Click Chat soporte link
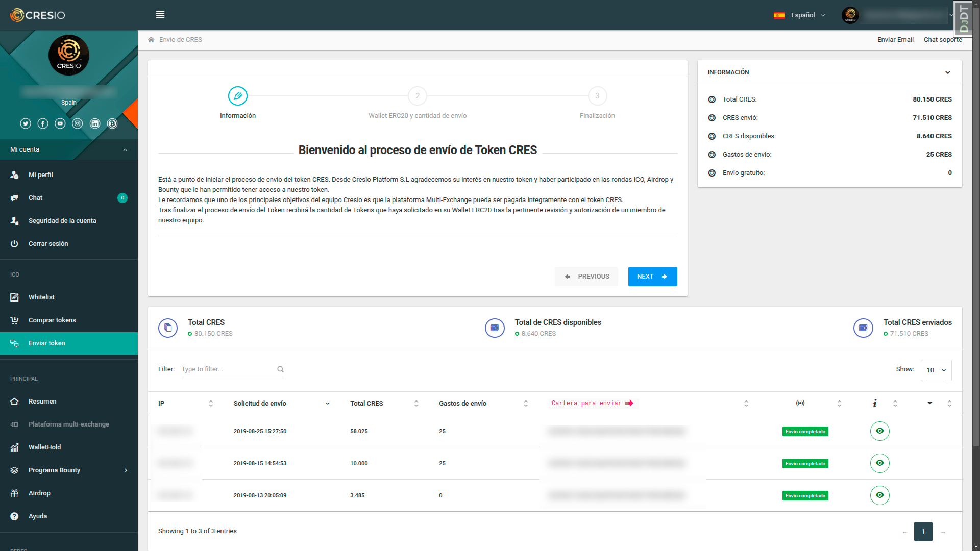The width and height of the screenshot is (980, 551). click(943, 40)
